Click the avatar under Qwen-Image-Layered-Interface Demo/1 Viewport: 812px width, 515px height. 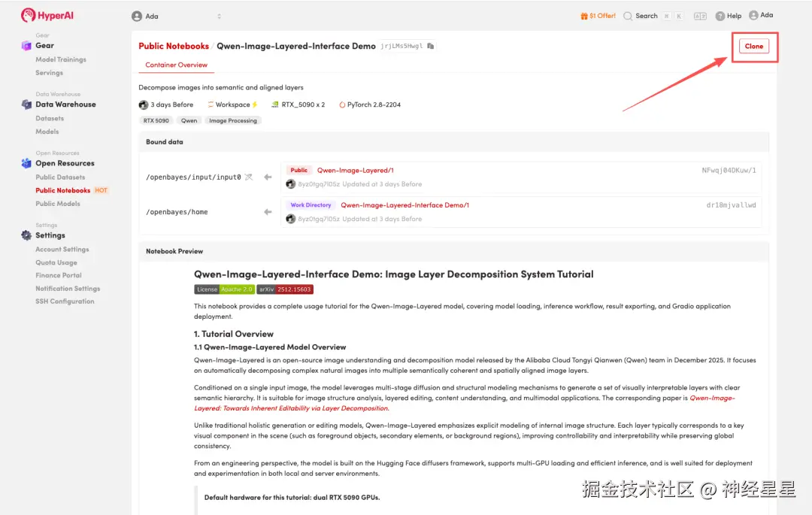pyautogui.click(x=290, y=219)
